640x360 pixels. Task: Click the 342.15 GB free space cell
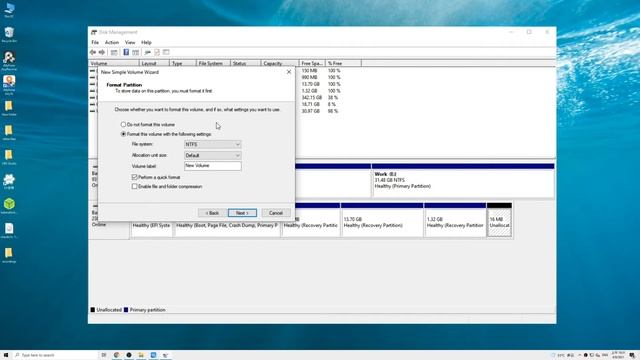pos(311,98)
